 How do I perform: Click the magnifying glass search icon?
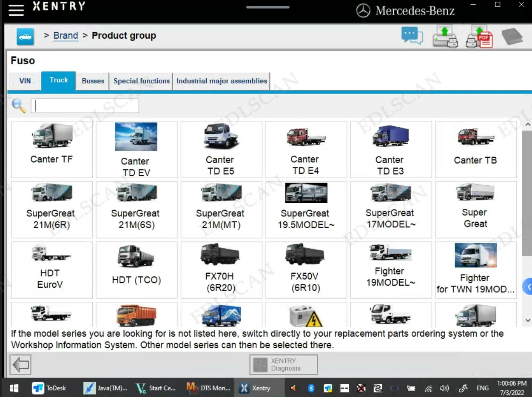19,106
